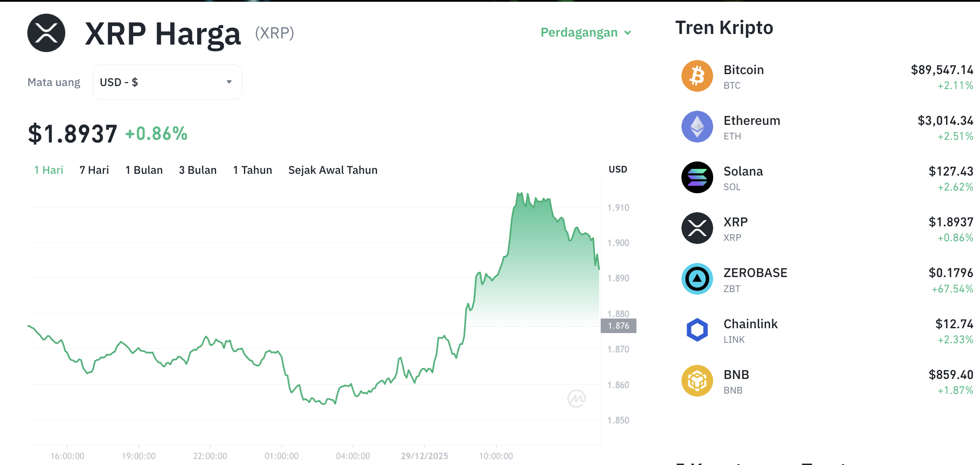Open the 3 Bulan price chart
The width and height of the screenshot is (980, 465).
(x=198, y=170)
